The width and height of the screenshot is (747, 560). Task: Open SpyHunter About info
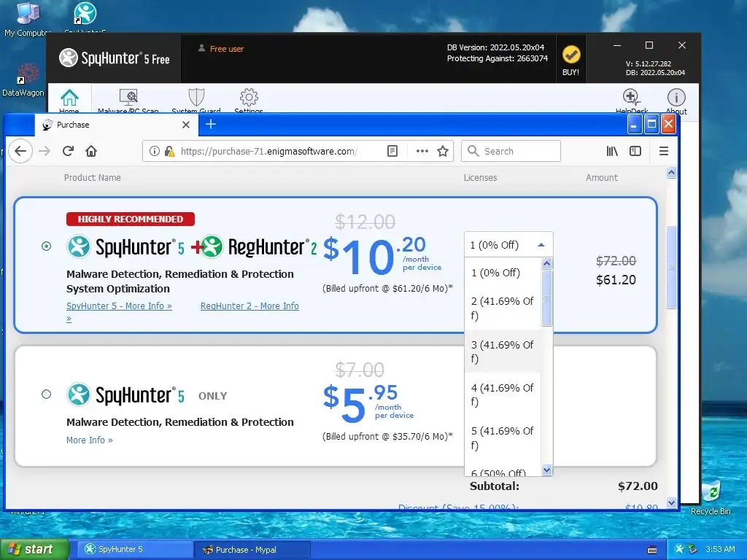click(676, 101)
